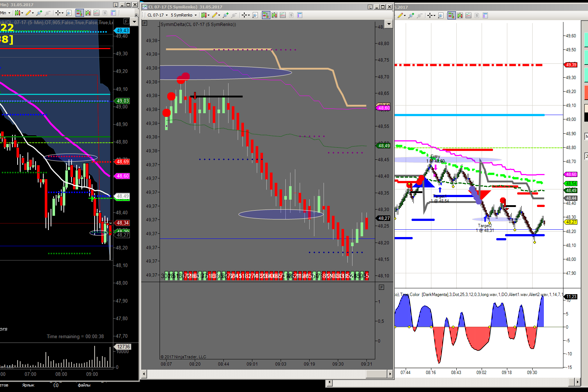Open indicators dialog in 5 Min window

pos(96,13)
